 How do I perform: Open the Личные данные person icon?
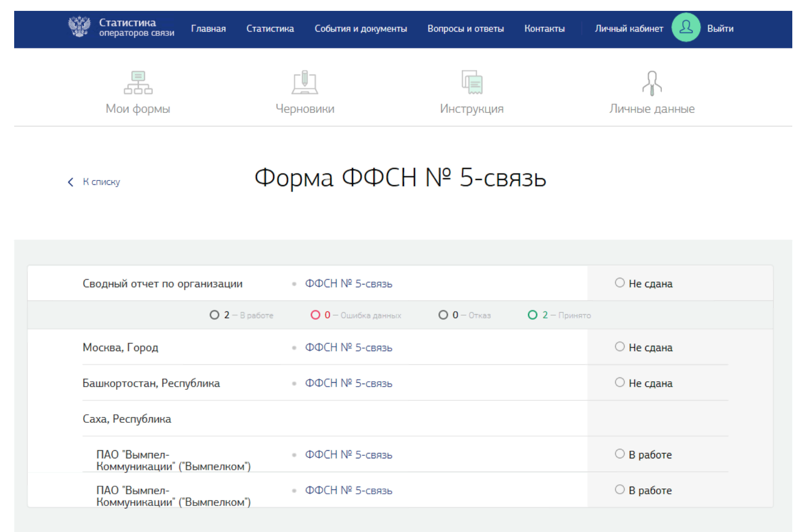(652, 83)
